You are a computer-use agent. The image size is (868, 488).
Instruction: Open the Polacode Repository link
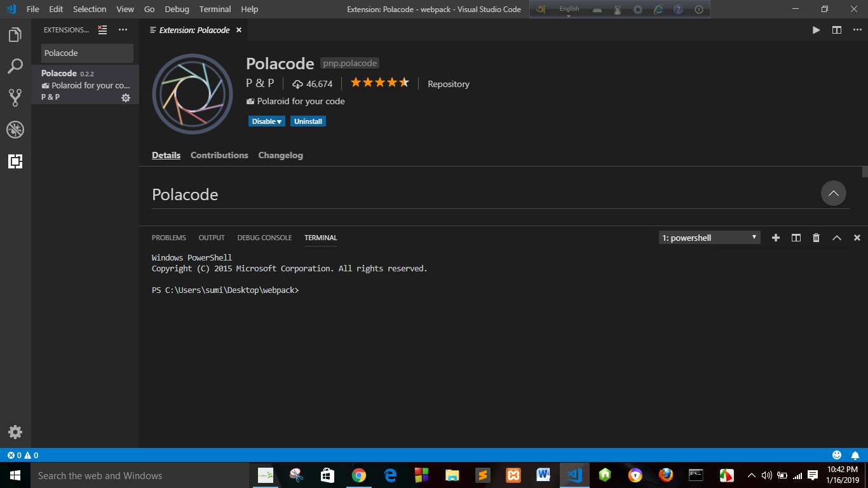(448, 83)
